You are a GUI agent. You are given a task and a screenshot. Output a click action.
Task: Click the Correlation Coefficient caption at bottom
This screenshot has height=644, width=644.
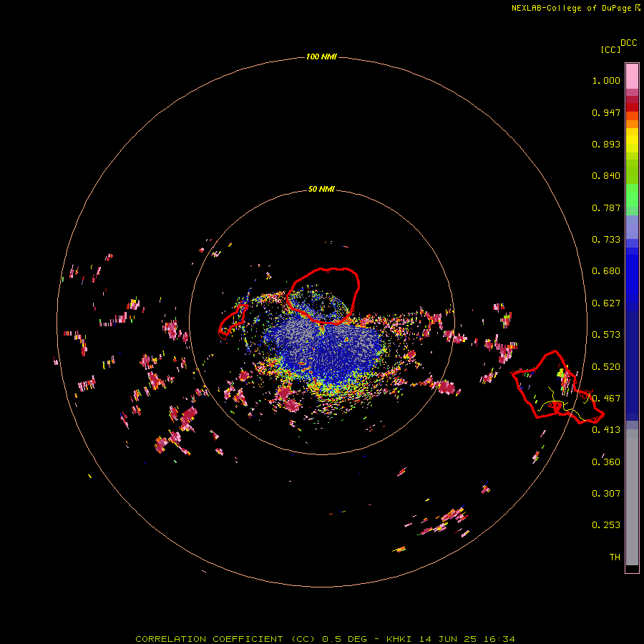[326, 639]
